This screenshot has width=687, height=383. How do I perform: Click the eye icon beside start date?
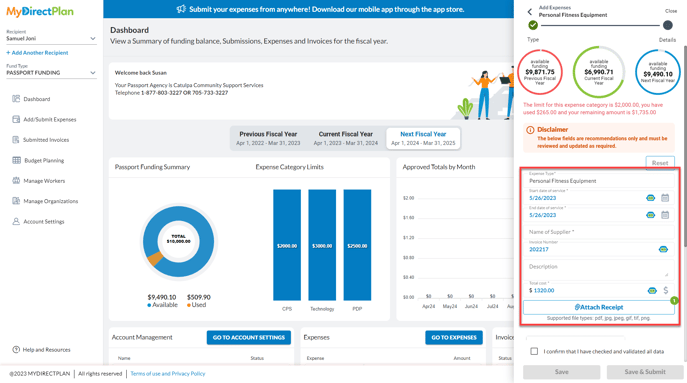click(x=650, y=198)
